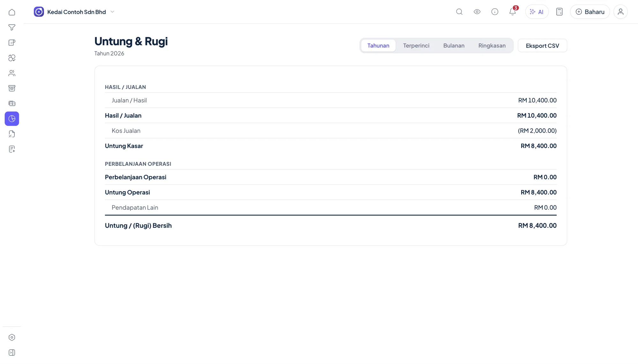The height and width of the screenshot is (364, 638).
Task: Open the archive box icon in sidebar
Action: 12,88
